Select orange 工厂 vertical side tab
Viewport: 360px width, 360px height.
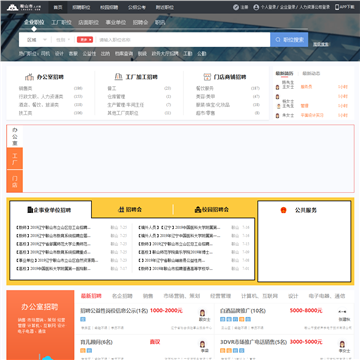(x=15, y=159)
